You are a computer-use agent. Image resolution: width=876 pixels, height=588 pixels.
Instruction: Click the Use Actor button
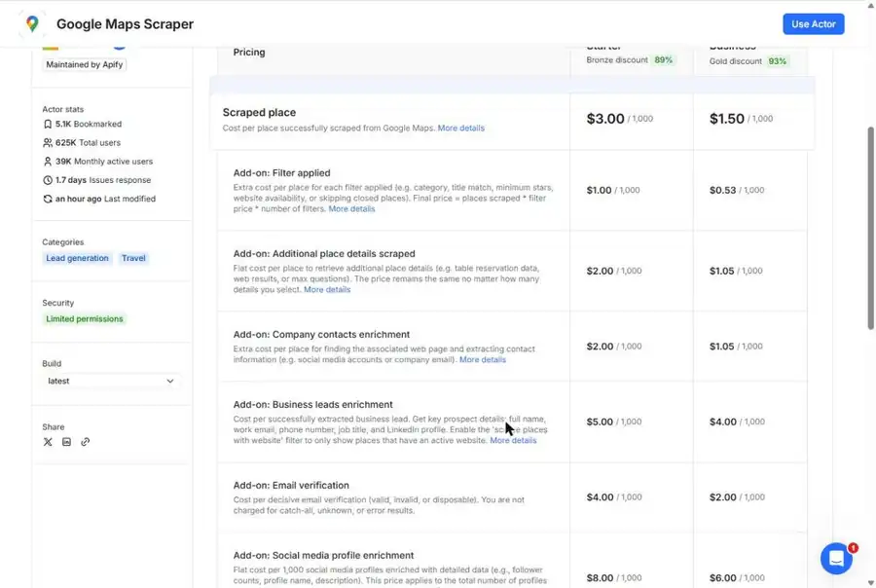click(x=814, y=24)
